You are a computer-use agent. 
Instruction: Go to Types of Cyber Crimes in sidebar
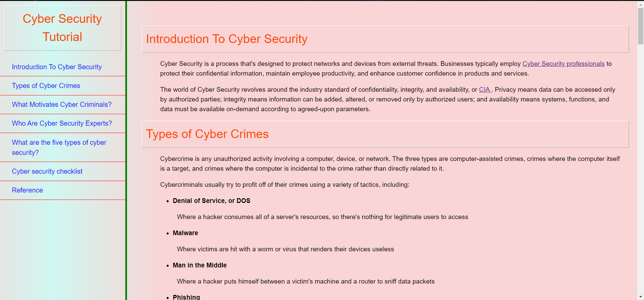[46, 86]
